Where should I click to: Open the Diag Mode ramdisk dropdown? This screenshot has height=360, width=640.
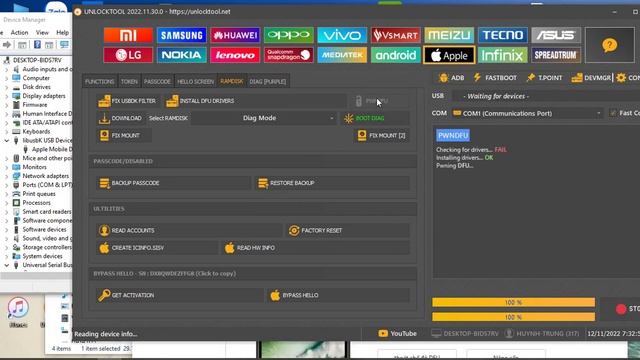(264, 118)
